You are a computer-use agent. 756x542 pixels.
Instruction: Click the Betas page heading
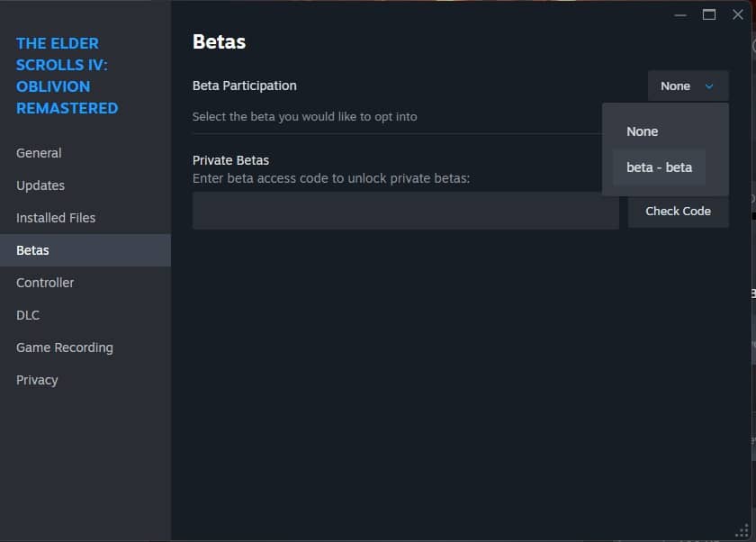[219, 42]
